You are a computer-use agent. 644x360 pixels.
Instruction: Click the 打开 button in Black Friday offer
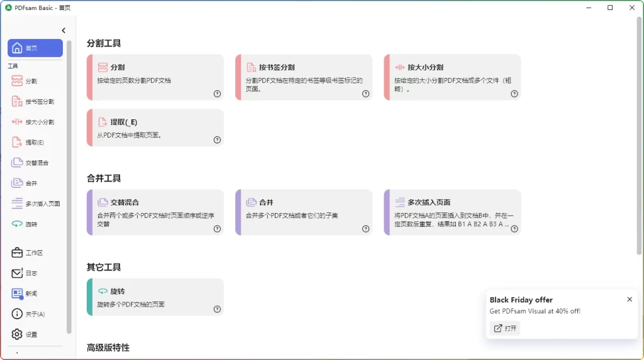[x=505, y=329]
